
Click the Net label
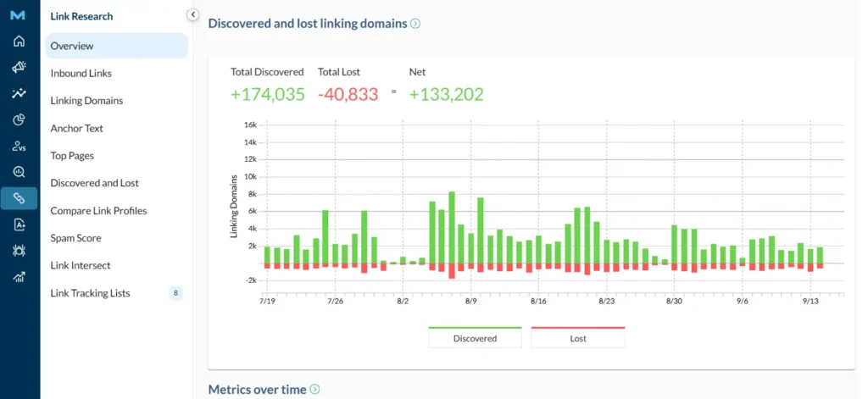point(417,72)
